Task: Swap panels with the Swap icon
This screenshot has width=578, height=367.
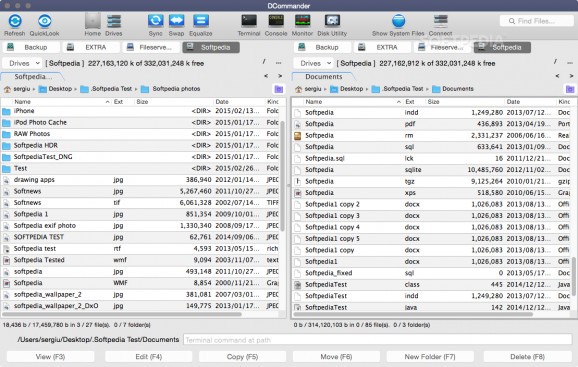Action: 177,21
